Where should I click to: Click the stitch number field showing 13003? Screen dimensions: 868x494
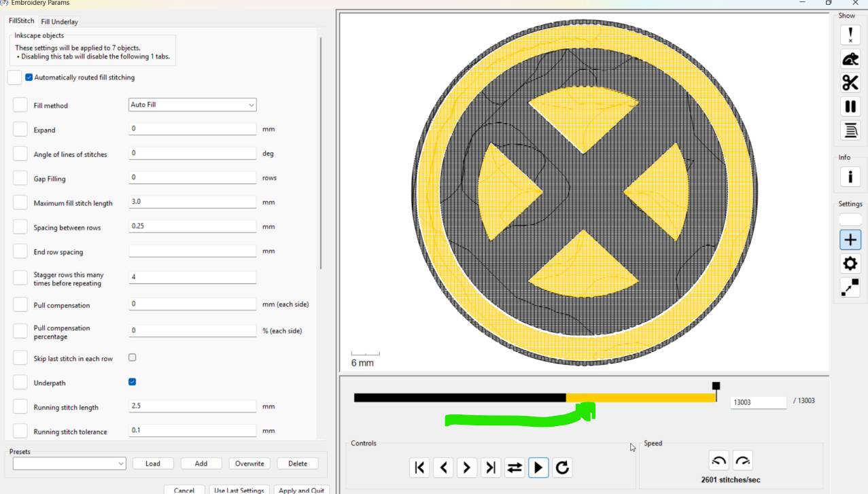759,402
